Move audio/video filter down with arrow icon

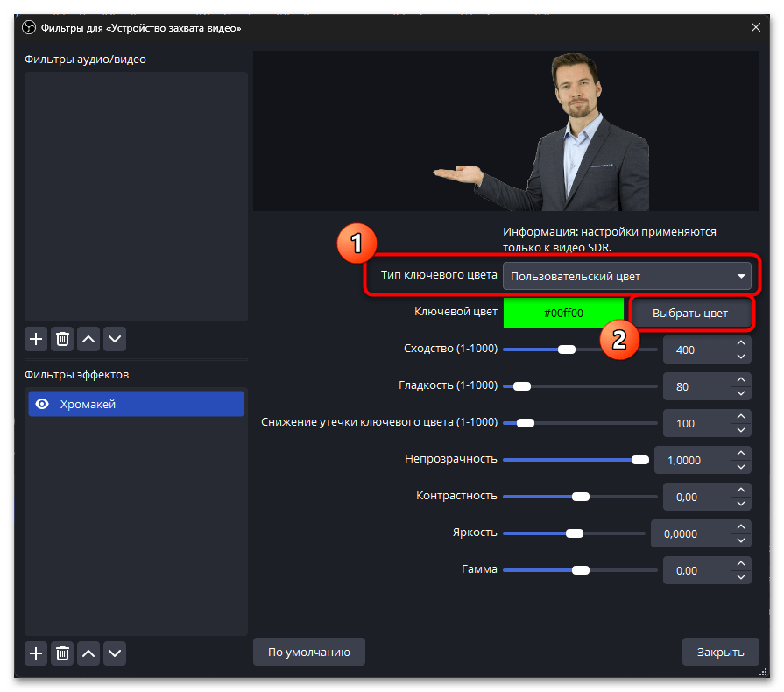(x=115, y=338)
